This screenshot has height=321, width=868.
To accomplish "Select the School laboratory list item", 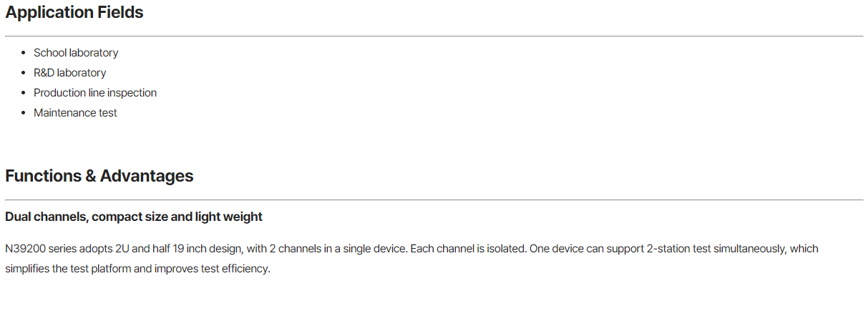I will 76,53.
